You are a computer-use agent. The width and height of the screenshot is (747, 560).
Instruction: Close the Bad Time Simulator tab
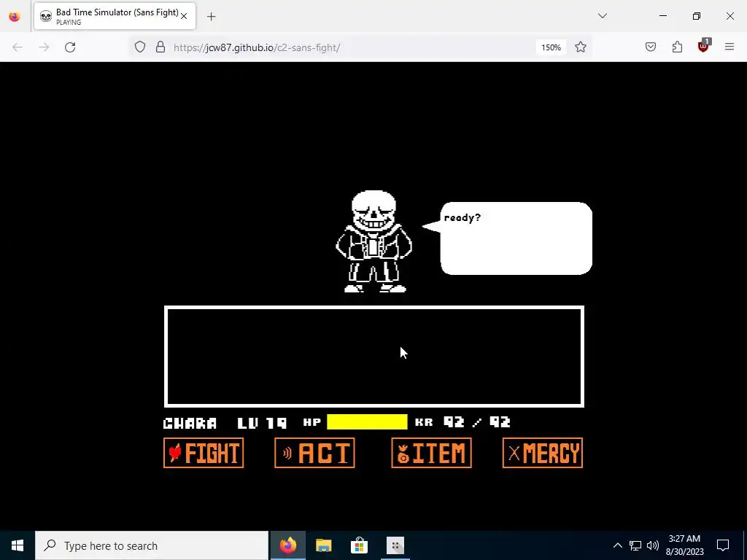click(x=184, y=16)
